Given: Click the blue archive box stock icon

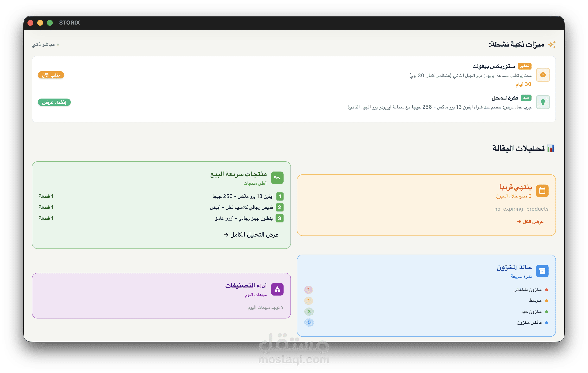Looking at the screenshot, I should pyautogui.click(x=542, y=271).
